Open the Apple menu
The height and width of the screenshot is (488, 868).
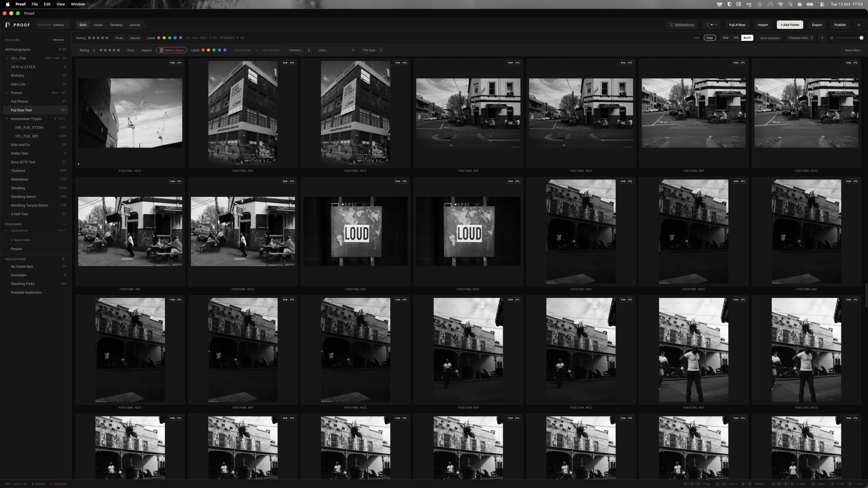[8, 4]
